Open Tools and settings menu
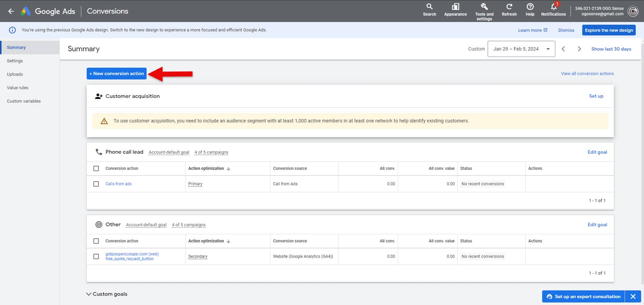 coord(484,7)
